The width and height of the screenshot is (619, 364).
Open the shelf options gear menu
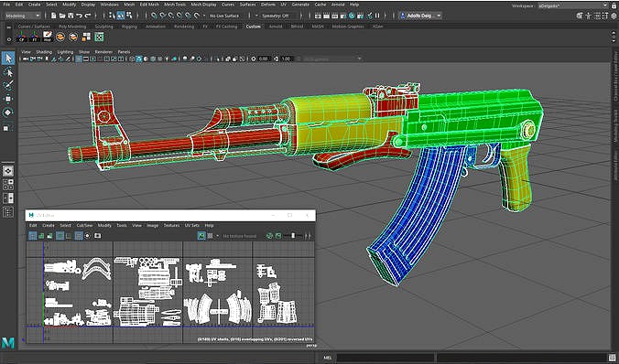pyautogui.click(x=9, y=39)
